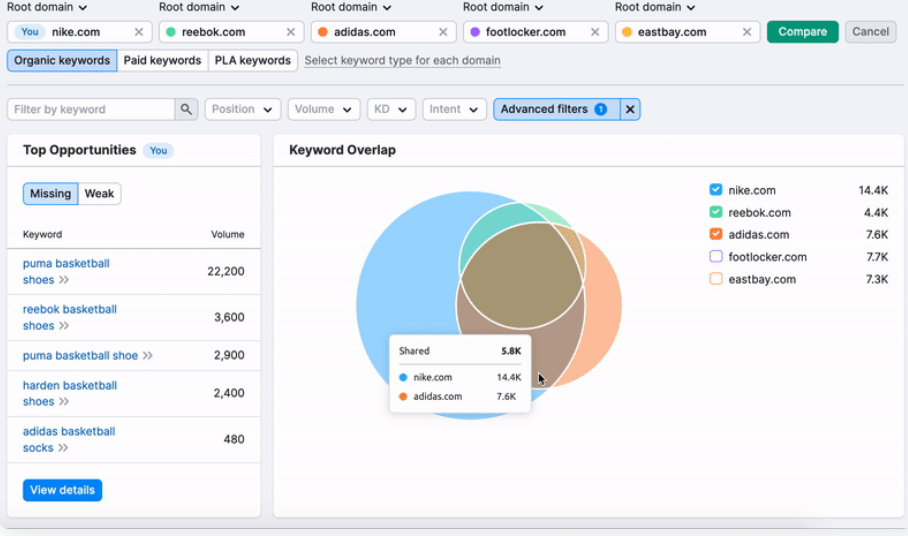Click the reebok.com domain input field
The width and height of the screenshot is (908, 536).
pyautogui.click(x=232, y=32)
